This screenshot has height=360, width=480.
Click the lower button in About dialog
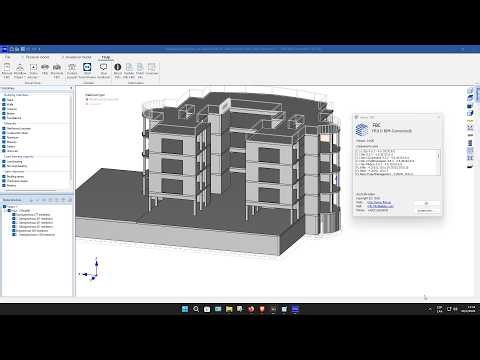click(x=427, y=210)
